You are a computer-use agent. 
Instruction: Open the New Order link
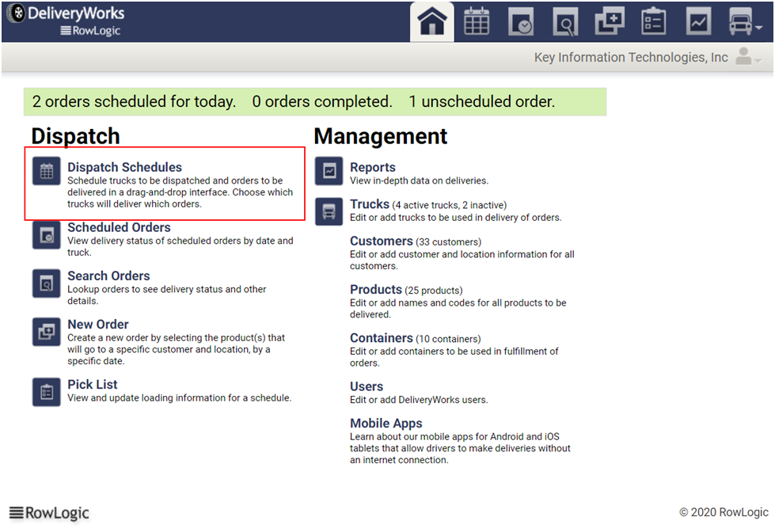[98, 325]
